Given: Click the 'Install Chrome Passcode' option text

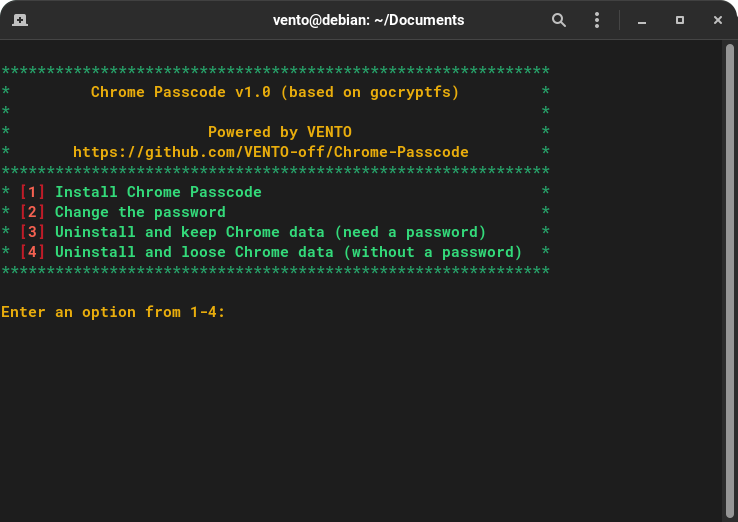Looking at the screenshot, I should [158, 192].
